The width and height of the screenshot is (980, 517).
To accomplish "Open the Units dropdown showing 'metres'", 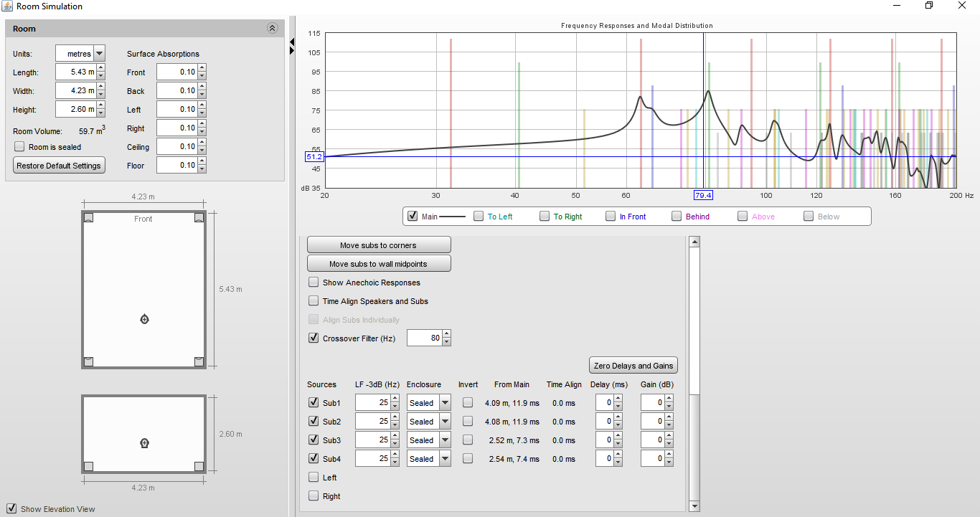I will coord(100,53).
